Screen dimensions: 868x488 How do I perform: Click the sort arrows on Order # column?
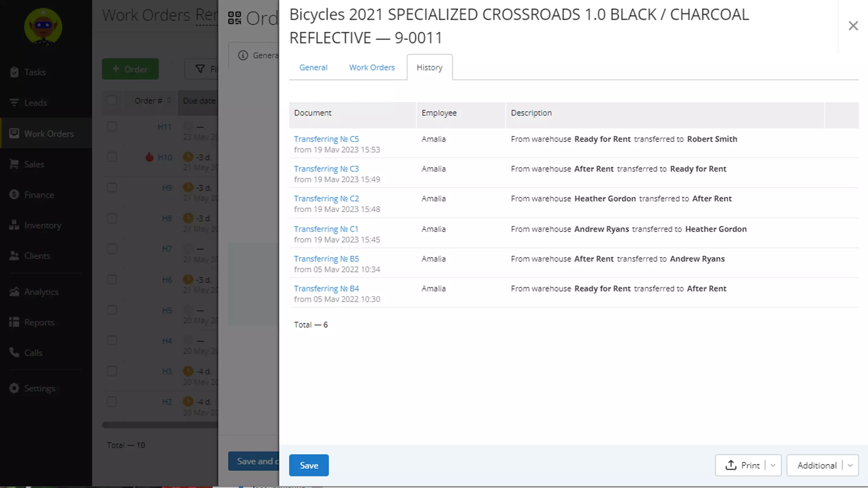[x=169, y=100]
